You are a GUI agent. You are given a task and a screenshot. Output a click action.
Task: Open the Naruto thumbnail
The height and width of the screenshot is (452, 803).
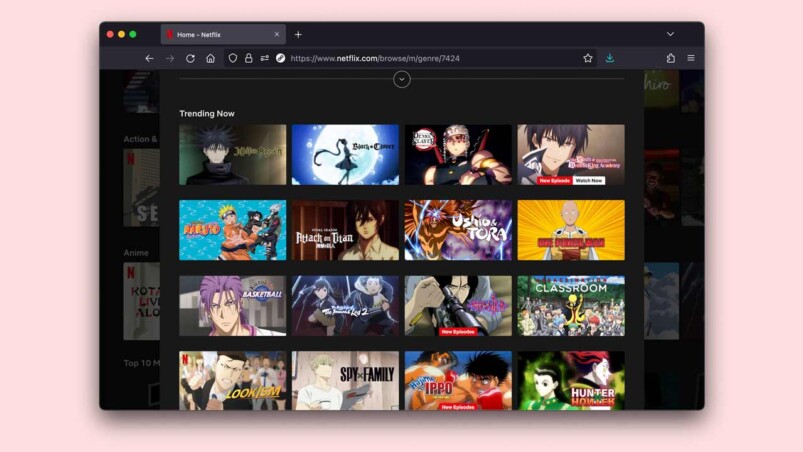233,230
